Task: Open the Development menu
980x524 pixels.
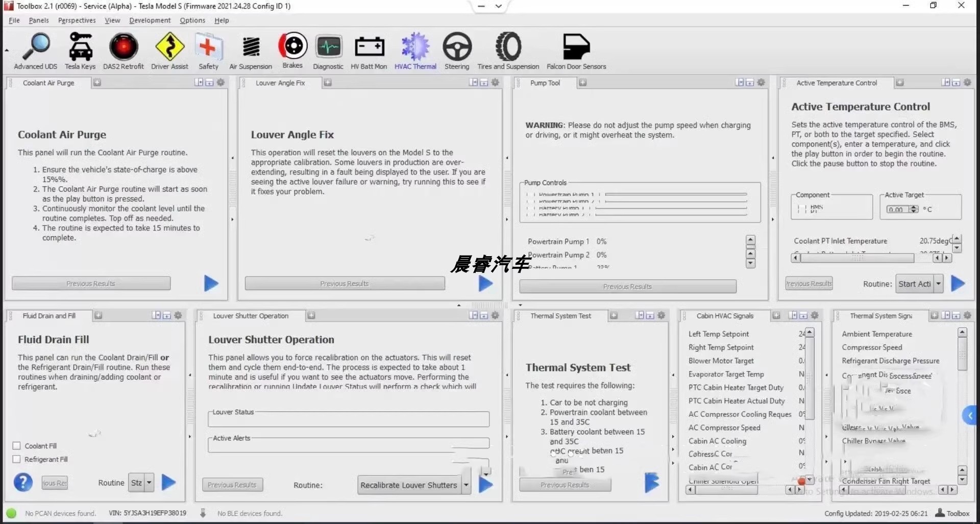Action: click(x=150, y=20)
